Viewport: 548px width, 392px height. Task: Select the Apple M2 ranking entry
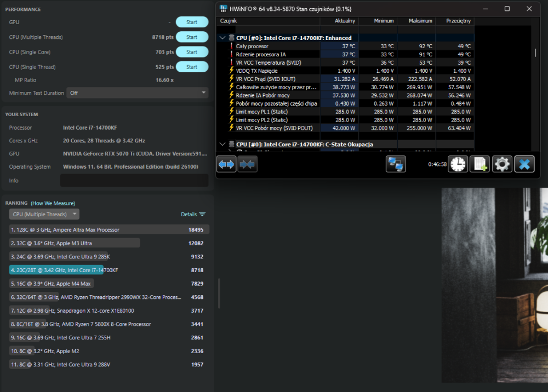[109, 351]
